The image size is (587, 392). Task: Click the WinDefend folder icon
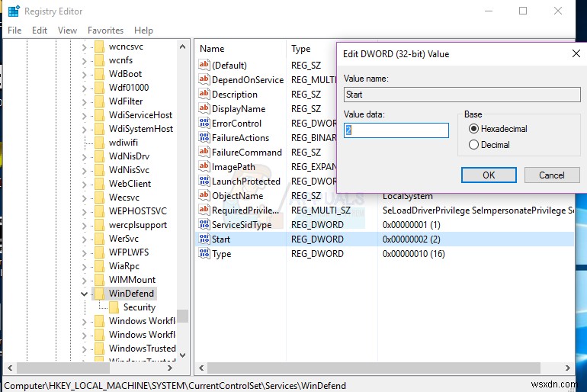click(100, 294)
